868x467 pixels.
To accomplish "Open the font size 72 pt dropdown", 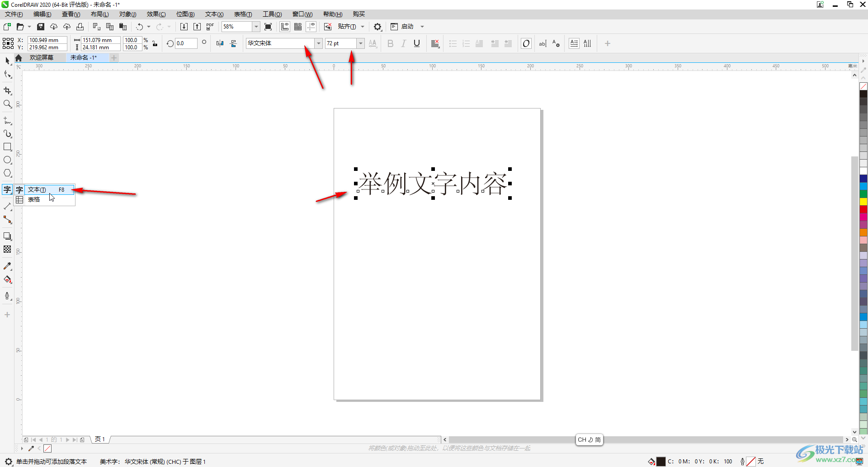I will 360,43.
